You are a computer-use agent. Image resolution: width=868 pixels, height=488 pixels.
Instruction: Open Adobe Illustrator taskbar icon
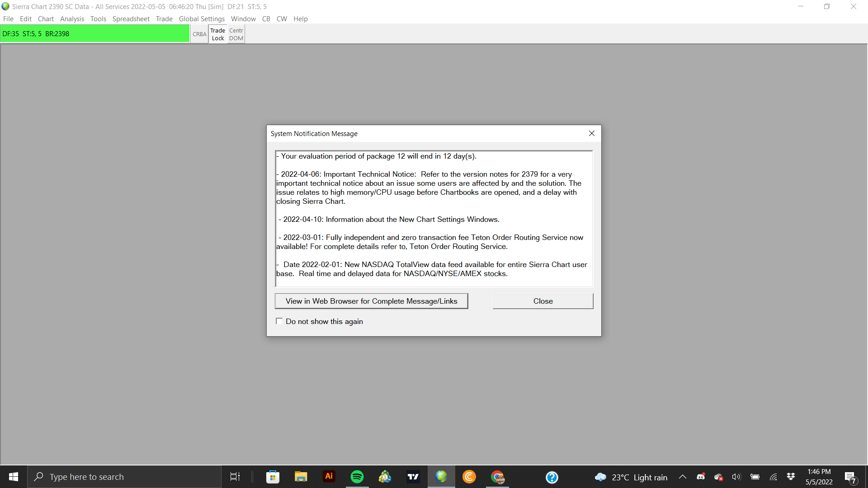coord(329,477)
